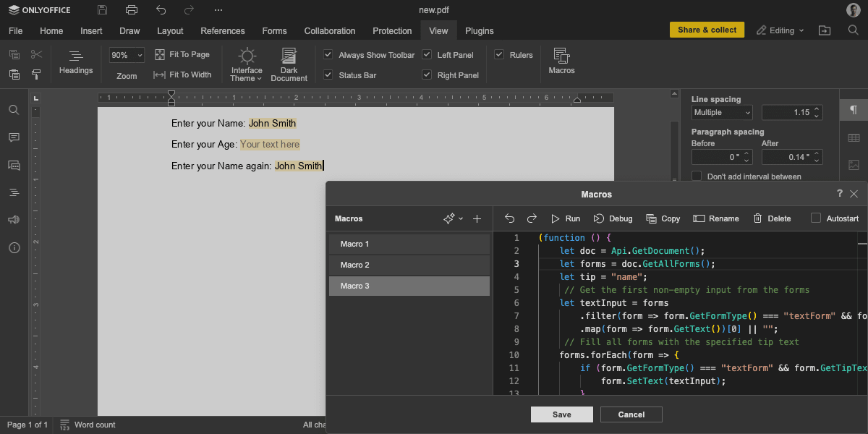Toggle the Rulers checkbox
This screenshot has width=868, height=434.
(499, 55)
